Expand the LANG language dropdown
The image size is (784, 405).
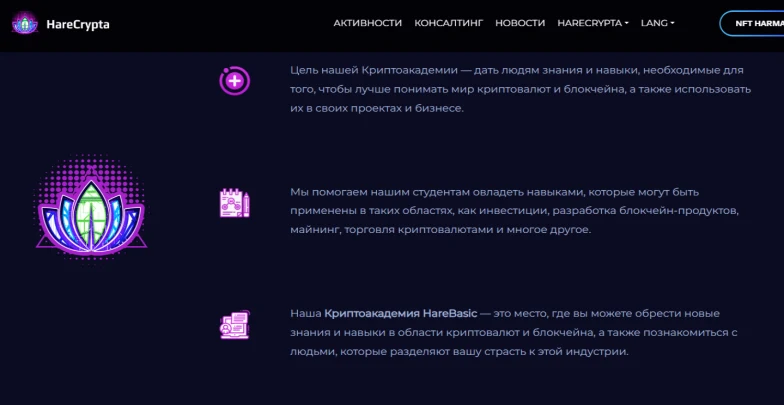tap(658, 23)
